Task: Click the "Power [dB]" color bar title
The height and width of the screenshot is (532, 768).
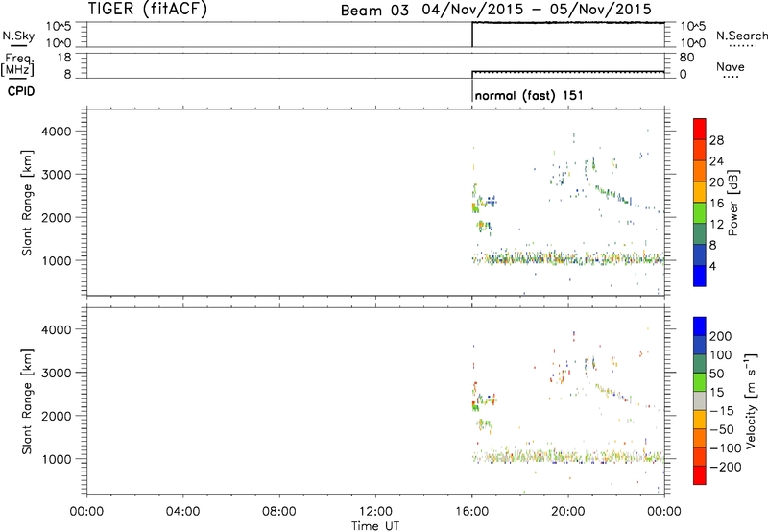Action: (732, 203)
